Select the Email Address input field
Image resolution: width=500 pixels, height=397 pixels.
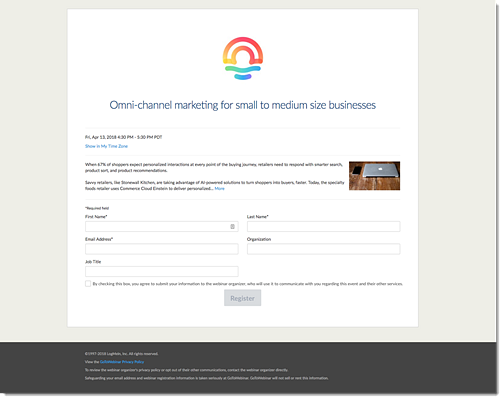click(162, 249)
